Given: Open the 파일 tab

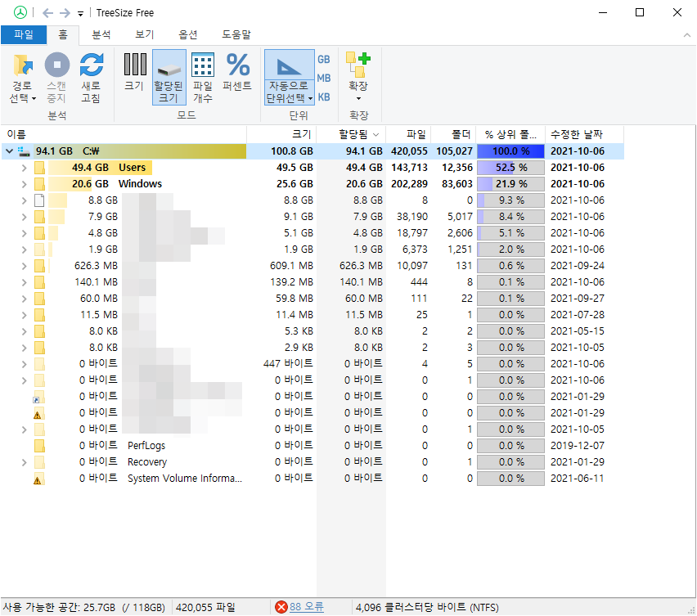Looking at the screenshot, I should (x=24, y=34).
